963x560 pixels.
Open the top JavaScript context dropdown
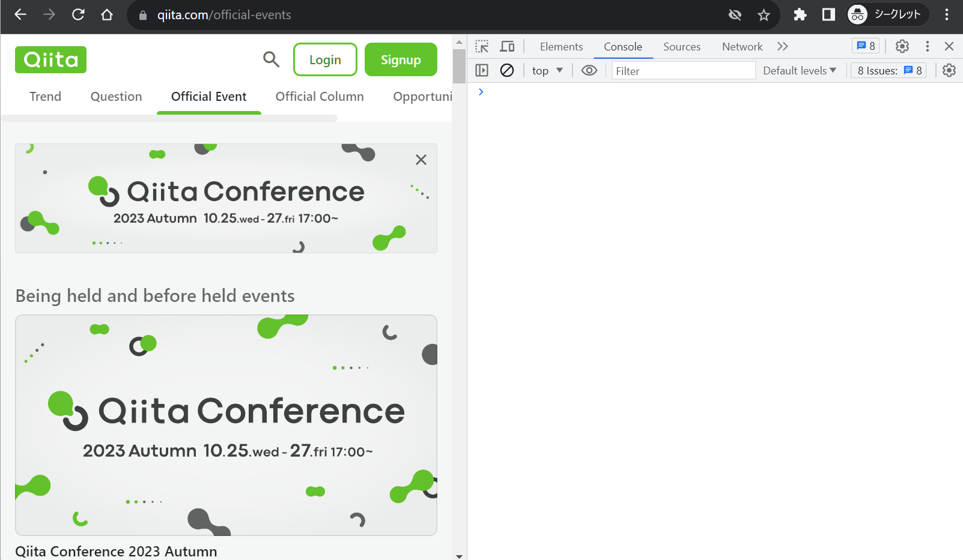click(547, 70)
